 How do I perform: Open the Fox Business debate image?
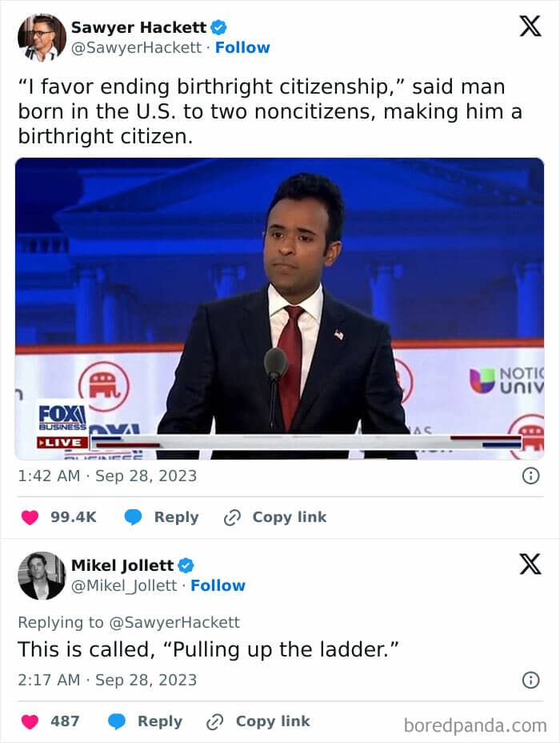279,308
